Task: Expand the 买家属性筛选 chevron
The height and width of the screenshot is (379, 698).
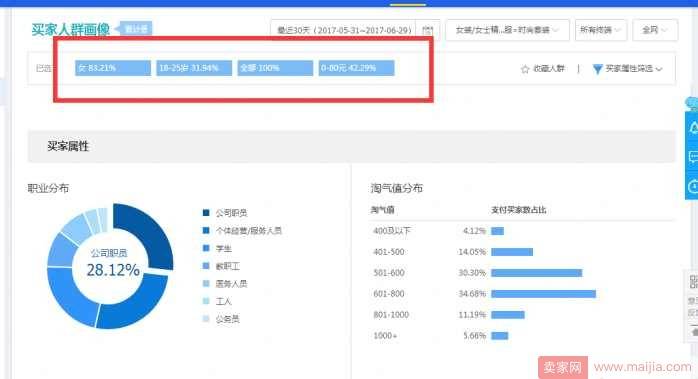Action: pyautogui.click(x=659, y=69)
